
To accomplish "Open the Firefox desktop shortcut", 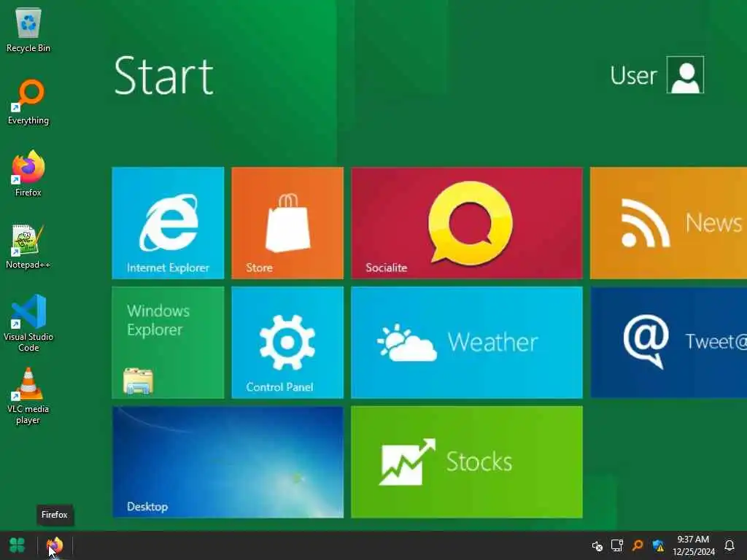I will [x=28, y=174].
